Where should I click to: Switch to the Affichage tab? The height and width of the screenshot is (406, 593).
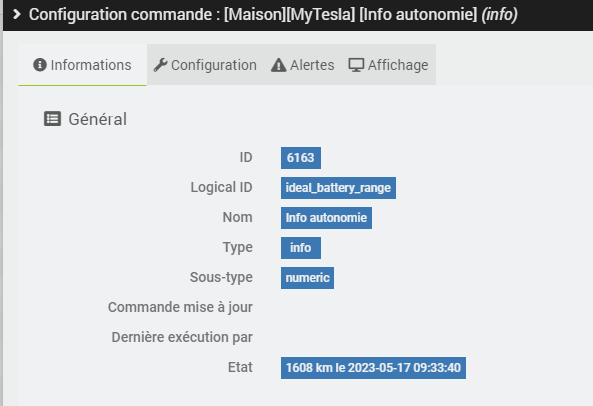pyautogui.click(x=389, y=65)
